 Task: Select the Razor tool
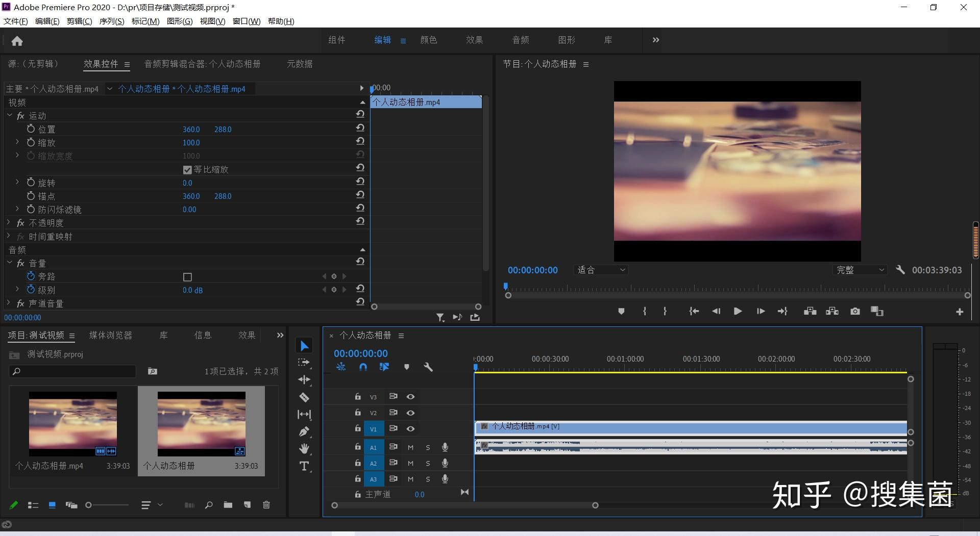tap(304, 397)
